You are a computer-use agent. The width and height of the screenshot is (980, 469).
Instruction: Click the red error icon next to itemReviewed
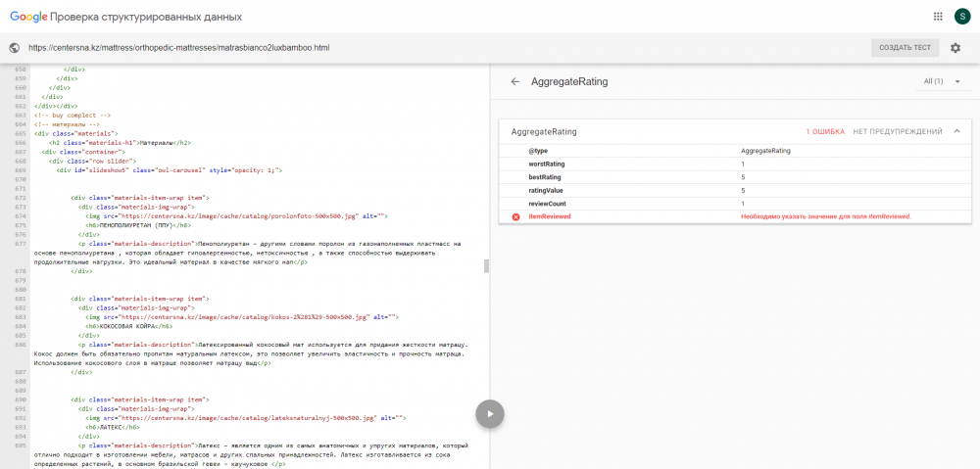(x=515, y=216)
